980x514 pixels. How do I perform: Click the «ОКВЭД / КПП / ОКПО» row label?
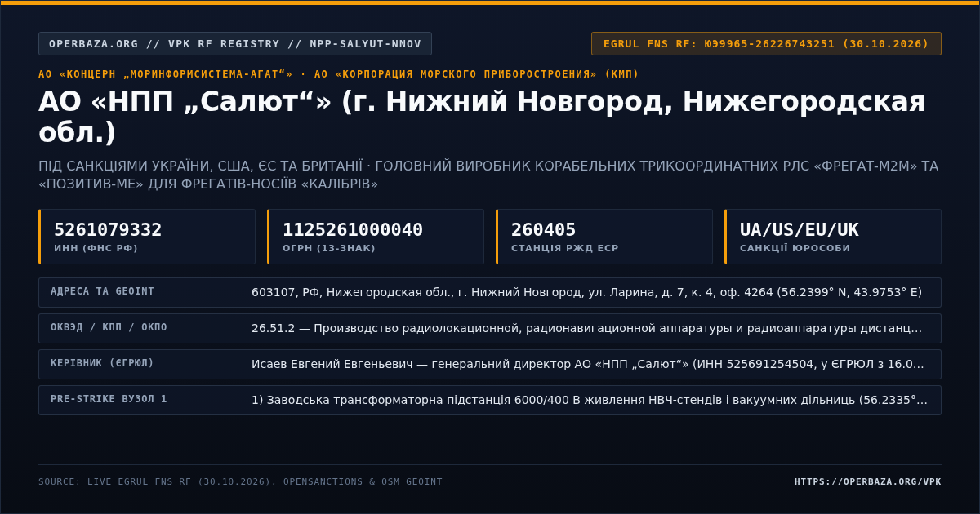coord(109,327)
